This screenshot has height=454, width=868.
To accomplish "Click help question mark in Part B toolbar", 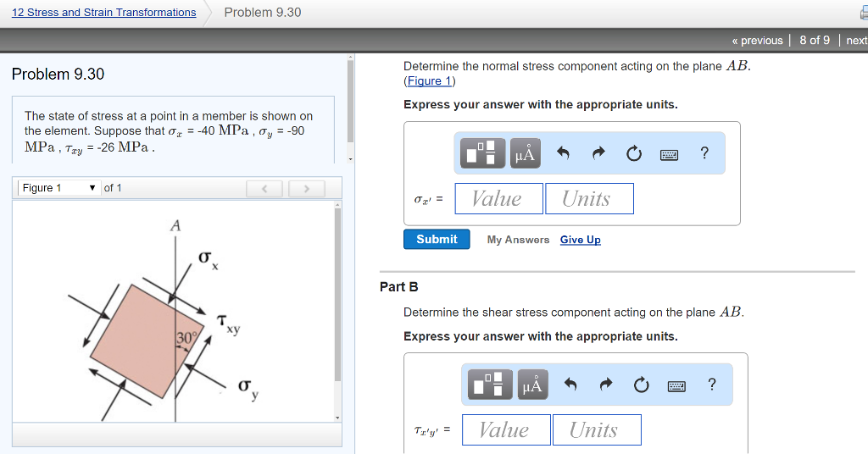I will [712, 384].
